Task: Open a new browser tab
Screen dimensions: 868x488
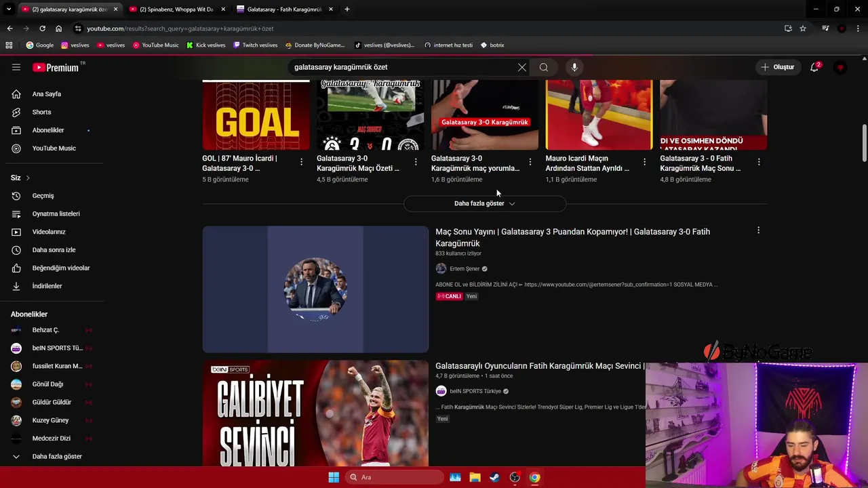Action: click(x=347, y=9)
